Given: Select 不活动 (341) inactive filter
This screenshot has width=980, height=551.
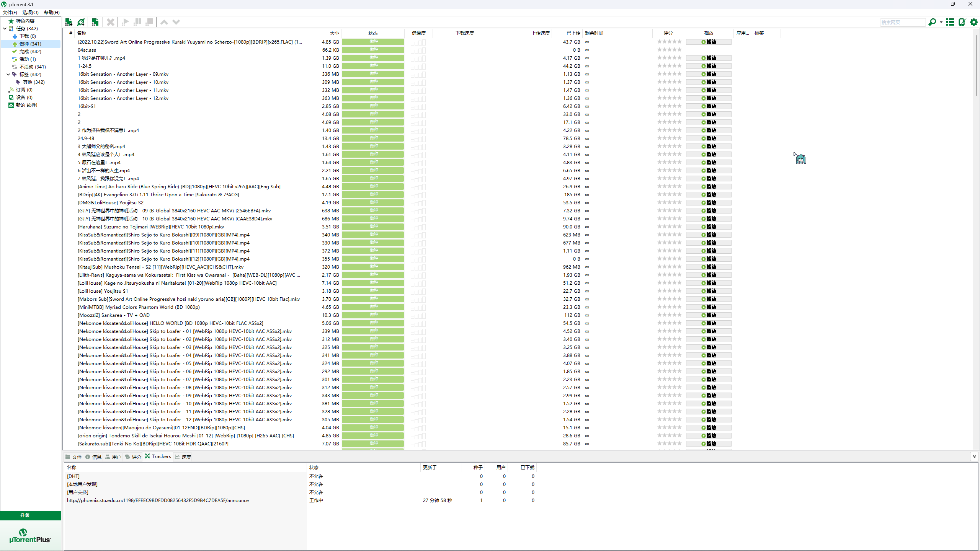Looking at the screenshot, I should pos(33,67).
